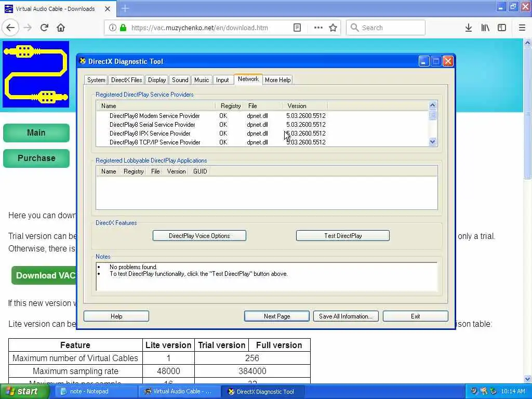The image size is (532, 399).
Task: Click DirectX Diagnostic Tool taskbar item
Action: click(262, 392)
